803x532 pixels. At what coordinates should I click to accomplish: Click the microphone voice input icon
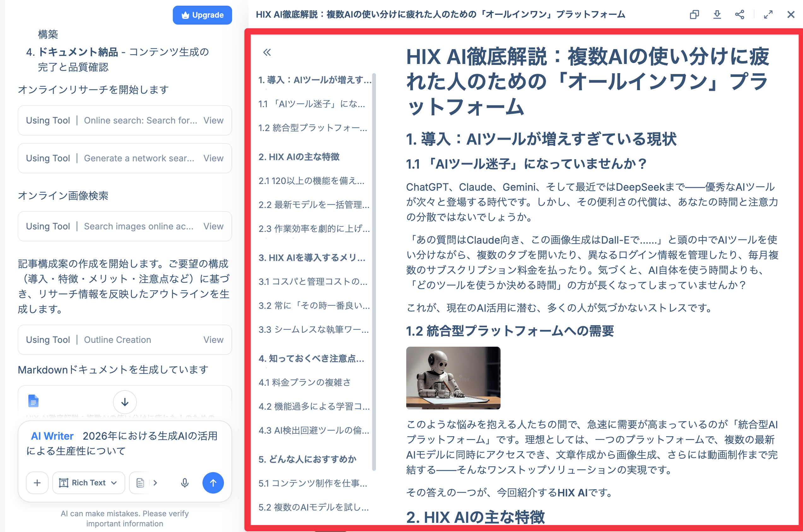(185, 483)
